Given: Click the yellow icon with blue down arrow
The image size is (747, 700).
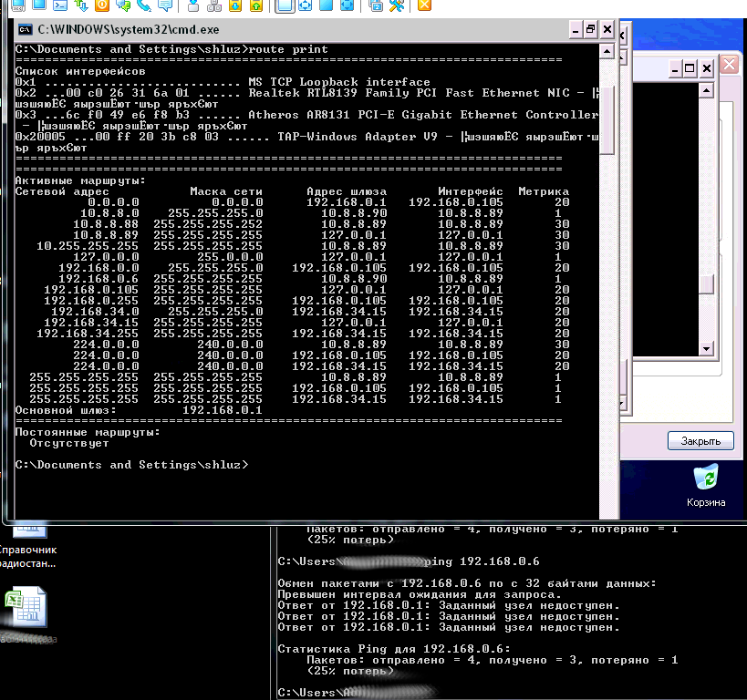Looking at the screenshot, I should click(x=235, y=5).
